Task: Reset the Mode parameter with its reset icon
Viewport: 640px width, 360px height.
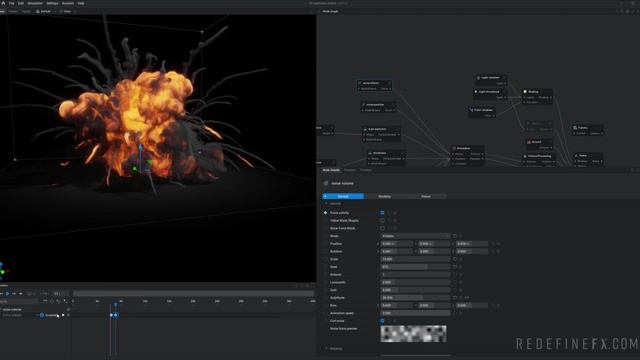Action: [x=455, y=236]
